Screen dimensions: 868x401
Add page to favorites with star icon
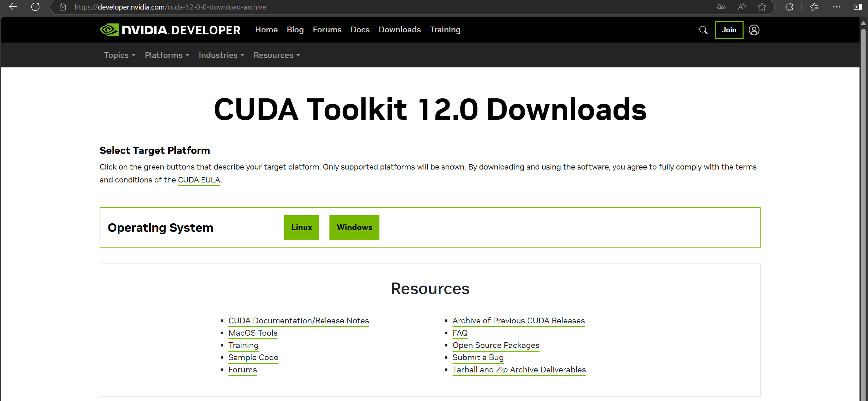point(762,7)
